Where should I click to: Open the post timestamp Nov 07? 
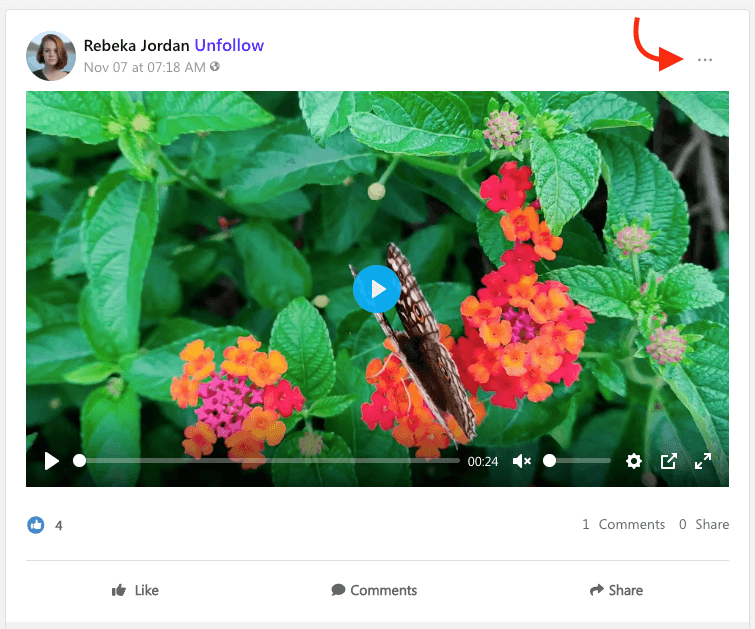tap(144, 68)
